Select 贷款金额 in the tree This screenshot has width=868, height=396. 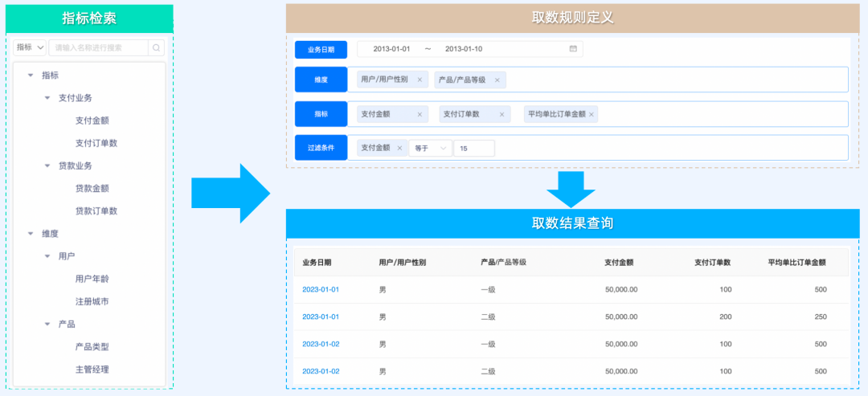(92, 188)
